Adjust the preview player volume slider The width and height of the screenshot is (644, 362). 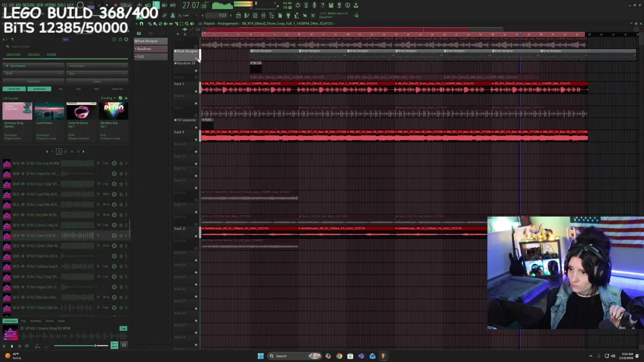(x=82, y=345)
